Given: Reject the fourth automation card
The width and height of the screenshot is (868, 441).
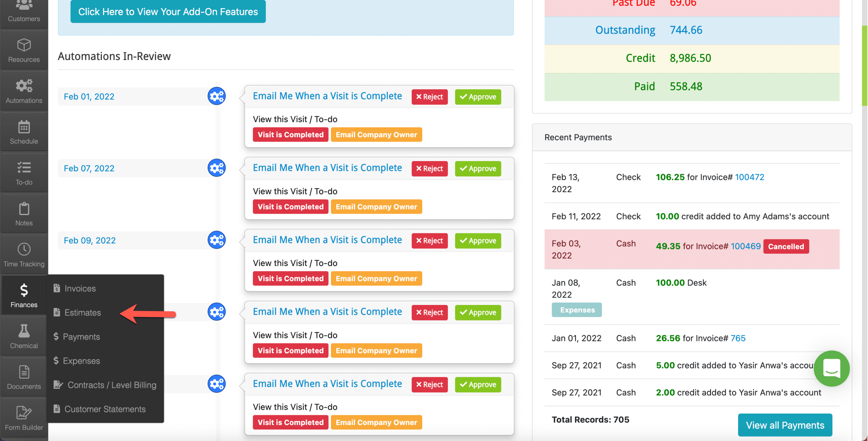Looking at the screenshot, I should click(x=429, y=312).
